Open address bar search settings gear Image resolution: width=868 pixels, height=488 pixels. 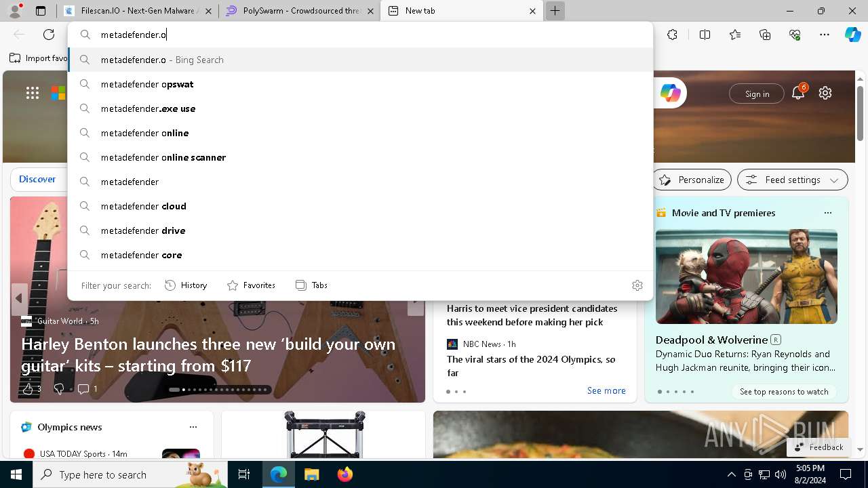tap(637, 285)
